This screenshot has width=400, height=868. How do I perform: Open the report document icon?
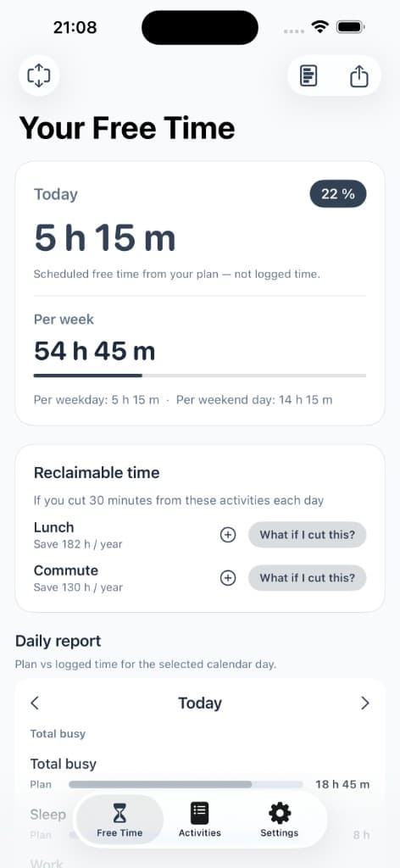[x=308, y=75]
